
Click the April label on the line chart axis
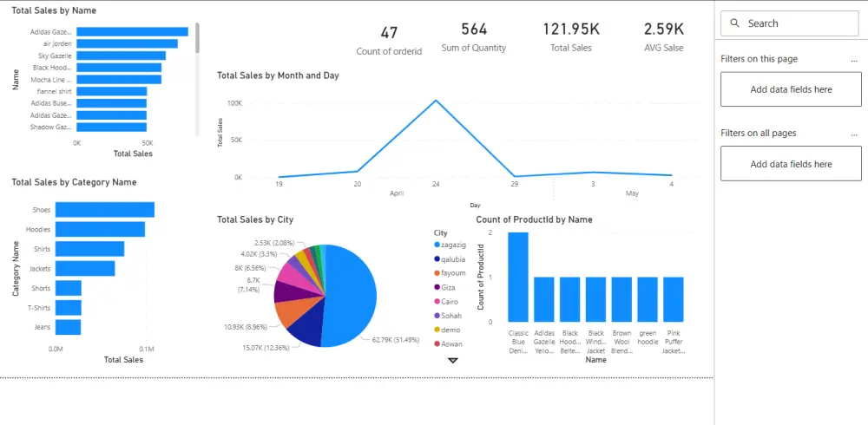(397, 193)
